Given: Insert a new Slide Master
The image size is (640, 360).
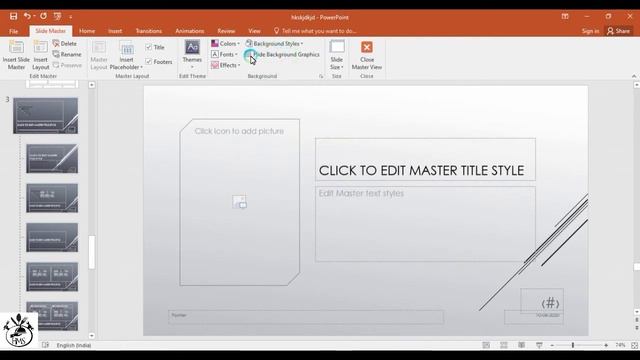Looking at the screenshot, I should point(16,55).
